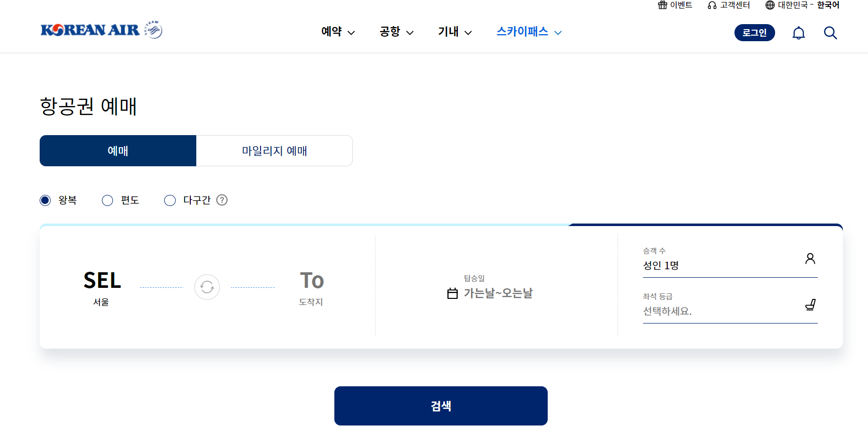Open the 공항 menu item
The width and height of the screenshot is (868, 429).
[396, 31]
